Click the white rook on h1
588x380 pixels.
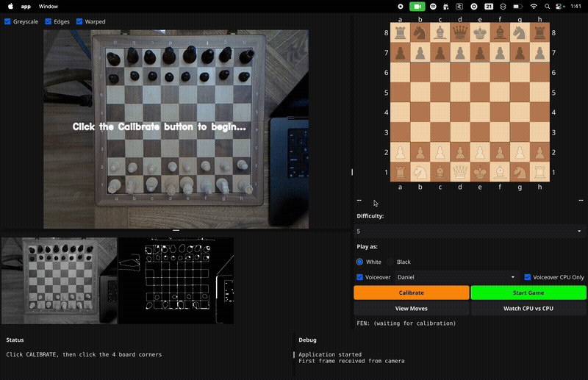click(x=539, y=172)
